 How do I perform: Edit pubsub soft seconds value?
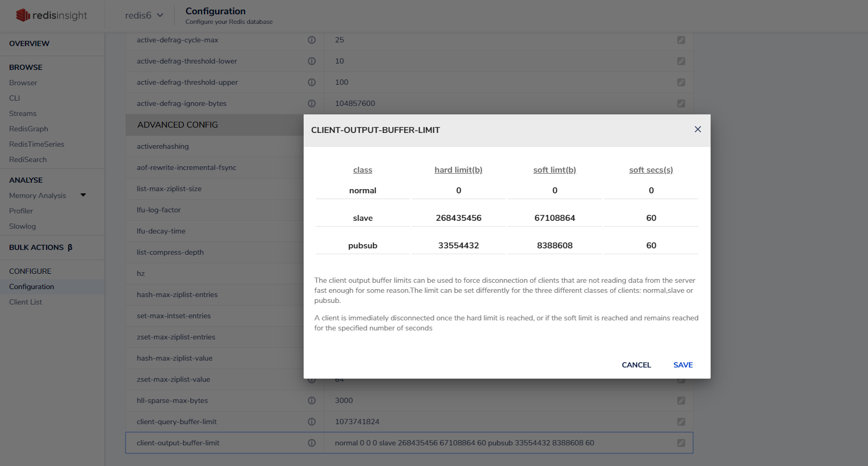651,246
